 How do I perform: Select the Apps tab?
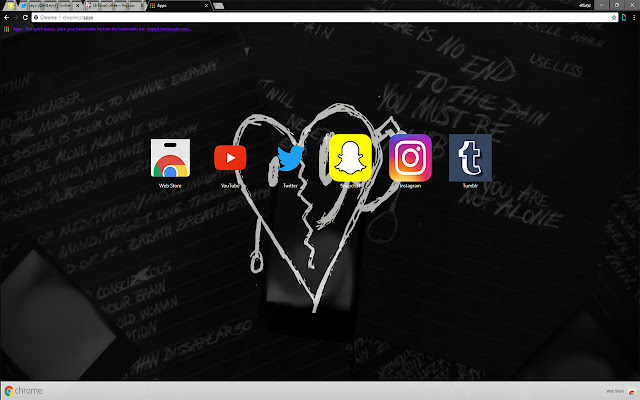tap(179, 6)
